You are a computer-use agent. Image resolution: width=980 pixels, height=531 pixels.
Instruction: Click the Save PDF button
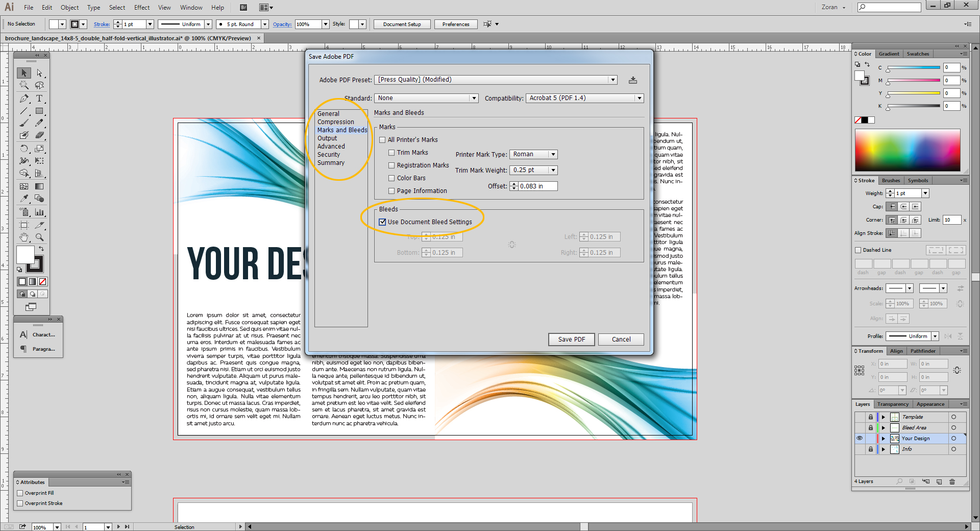point(572,340)
